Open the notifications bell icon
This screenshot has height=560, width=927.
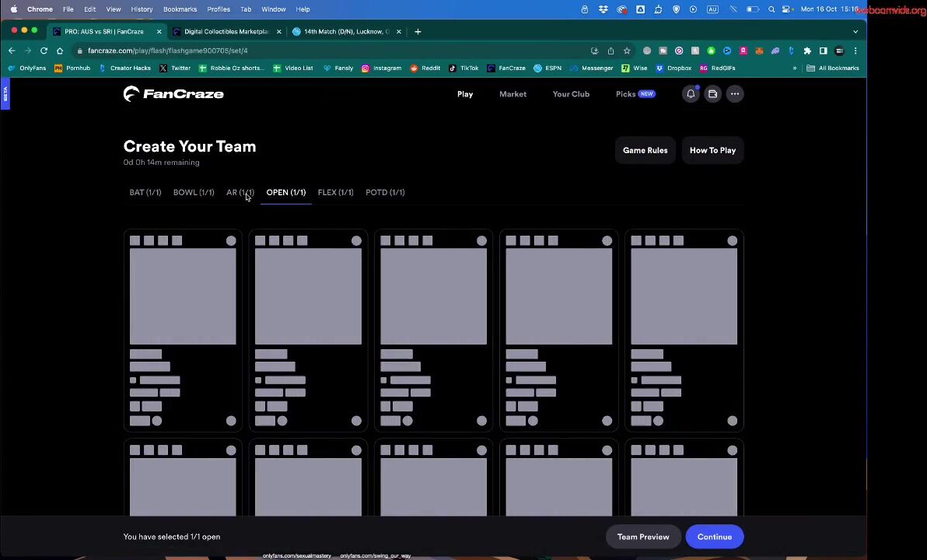(691, 94)
